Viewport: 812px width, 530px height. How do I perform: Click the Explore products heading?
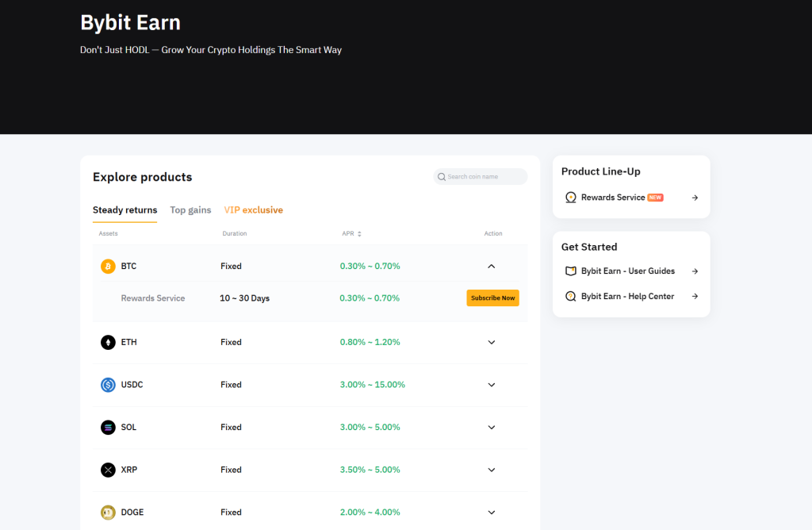click(x=143, y=177)
